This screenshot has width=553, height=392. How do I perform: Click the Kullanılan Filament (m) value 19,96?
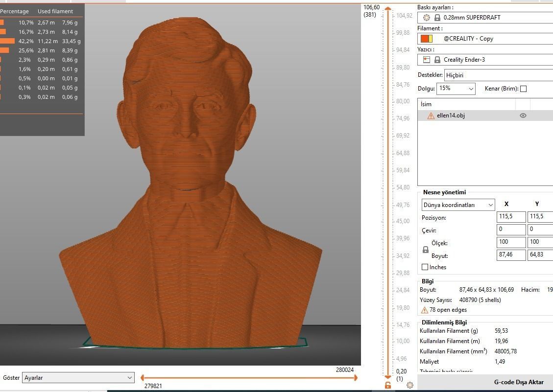point(501,341)
